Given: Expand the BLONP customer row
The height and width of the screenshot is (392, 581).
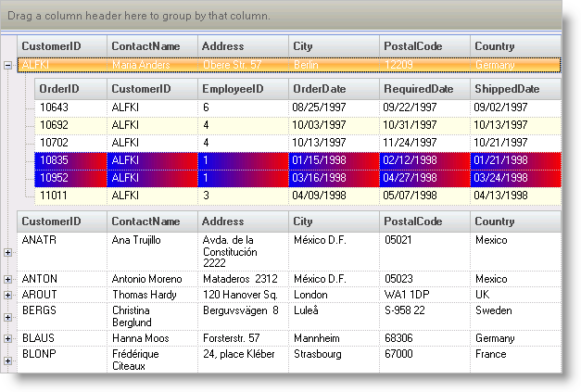Looking at the screenshot, I should [x=8, y=353].
